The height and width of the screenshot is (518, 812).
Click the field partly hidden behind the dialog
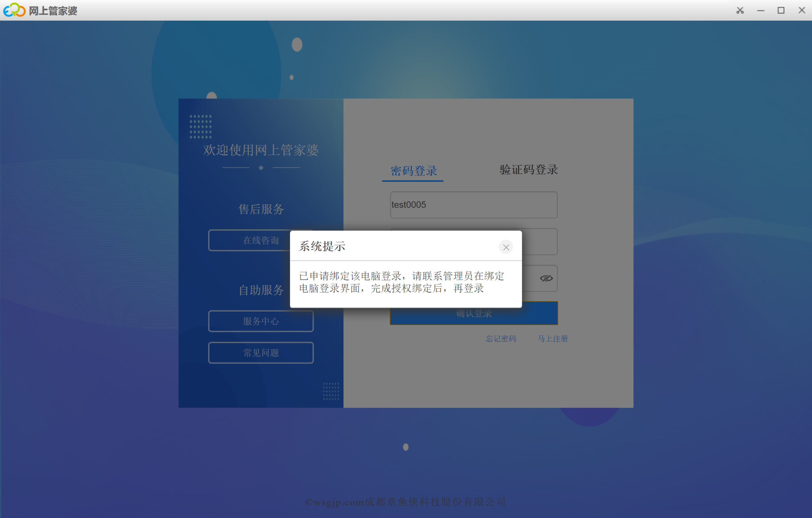tap(540, 242)
